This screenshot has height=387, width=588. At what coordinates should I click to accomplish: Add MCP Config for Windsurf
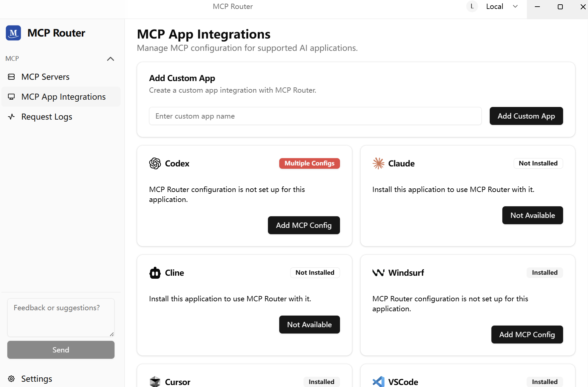click(x=527, y=335)
